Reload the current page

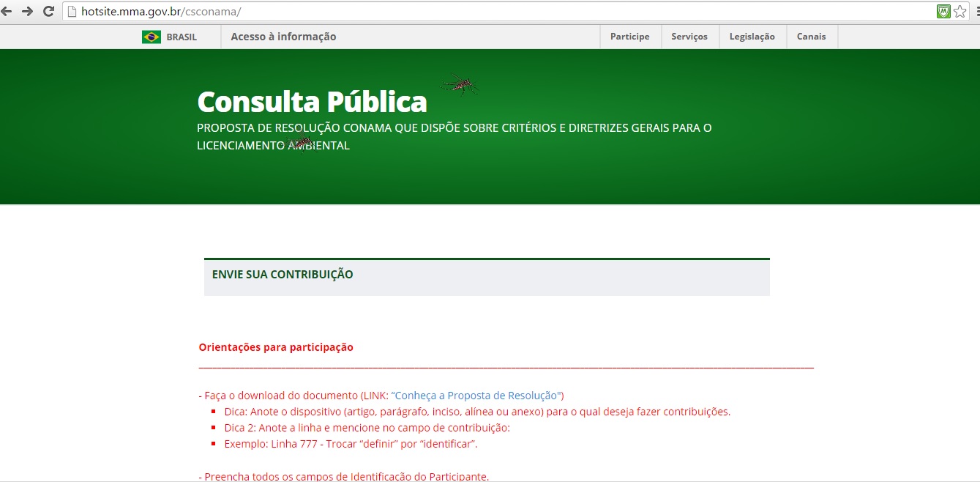(49, 11)
